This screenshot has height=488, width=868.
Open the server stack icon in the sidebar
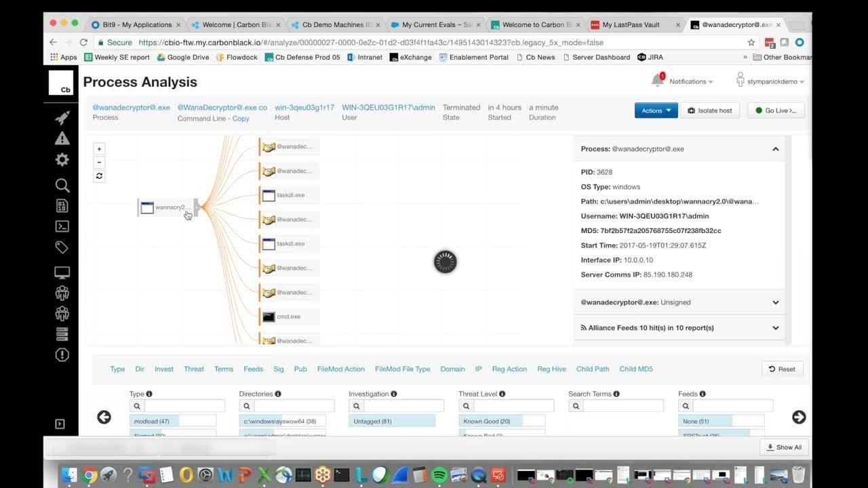(x=62, y=333)
